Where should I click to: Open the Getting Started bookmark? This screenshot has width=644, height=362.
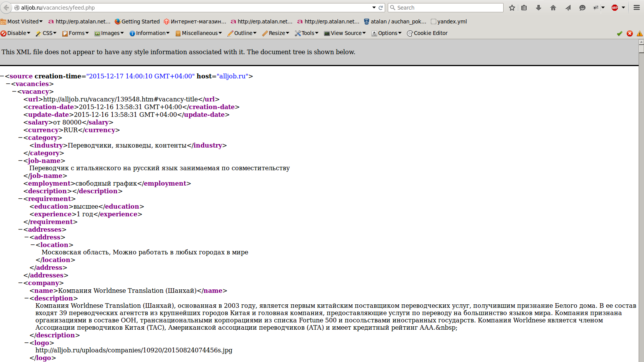pyautogui.click(x=137, y=22)
